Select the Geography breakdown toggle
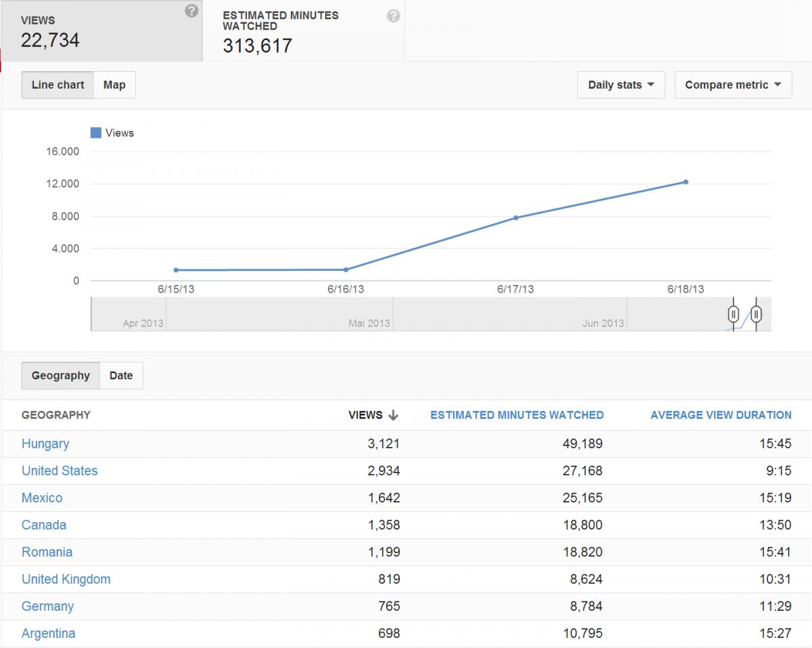 [x=60, y=376]
